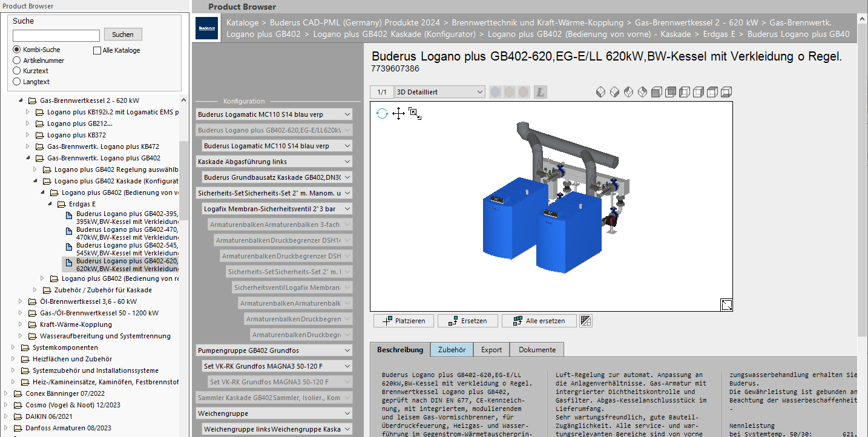Collapse the Gas-Brennwertkessel 2 - 620 kW node

[x=19, y=100]
